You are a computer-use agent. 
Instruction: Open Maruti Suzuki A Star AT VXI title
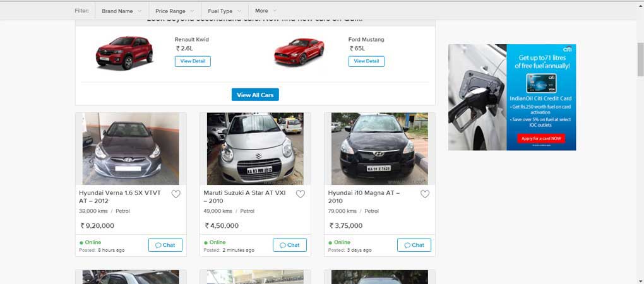pyautogui.click(x=244, y=196)
